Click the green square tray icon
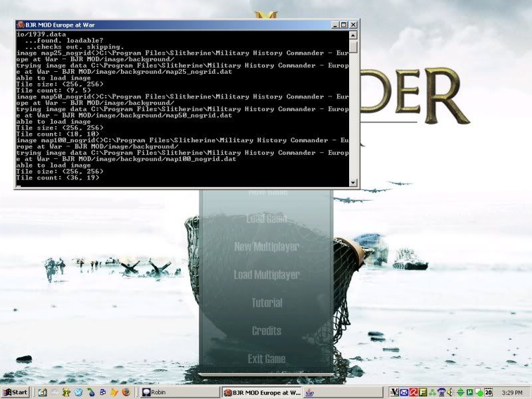Image resolution: width=532 pixels, height=399 pixels. click(469, 392)
